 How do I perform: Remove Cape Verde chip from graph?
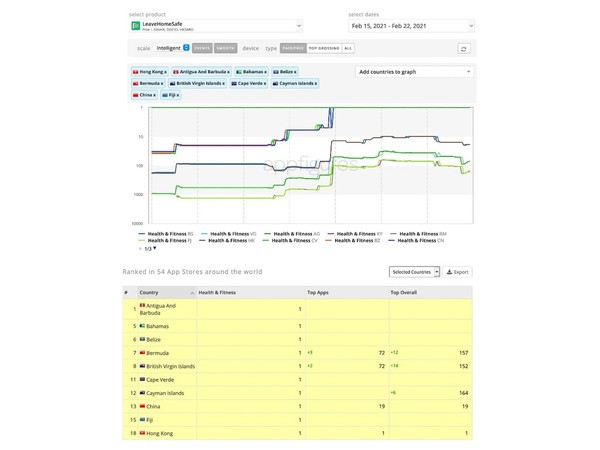[x=265, y=83]
